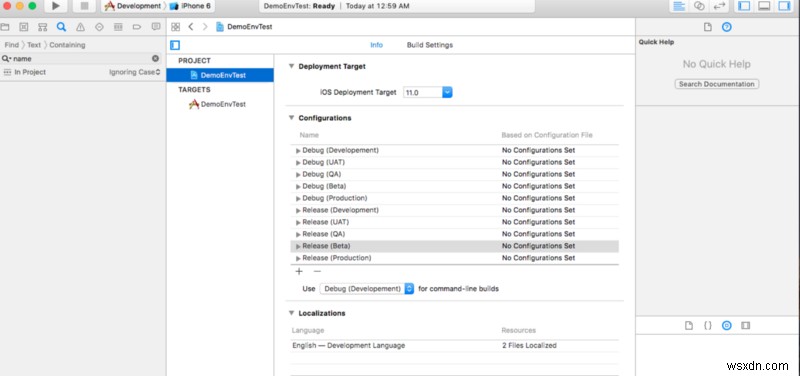Image resolution: width=800 pixels, height=376 pixels.
Task: Open the Project navigator
Action: tap(5, 27)
